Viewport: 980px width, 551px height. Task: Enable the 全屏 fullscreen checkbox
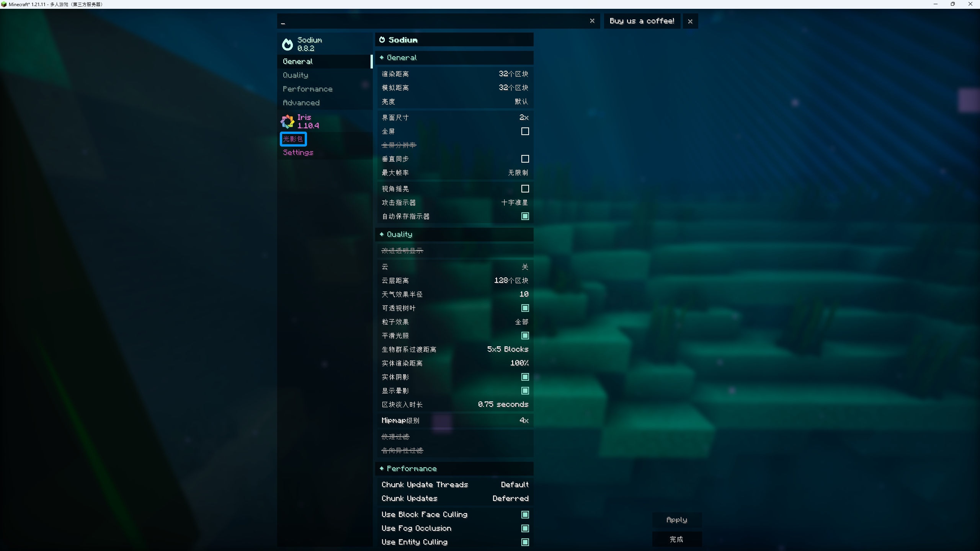point(525,131)
